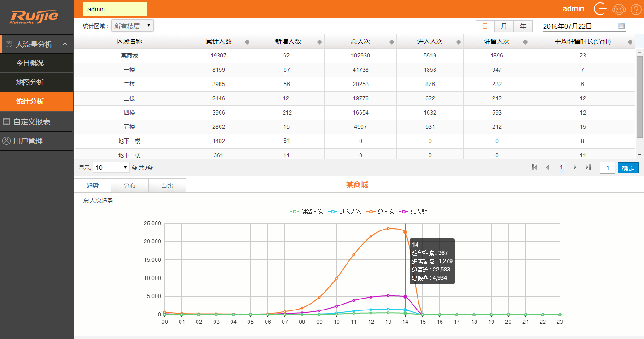The height and width of the screenshot is (339, 644).
Task: Sort by 累计人数 column arrows
Action: click(x=247, y=42)
